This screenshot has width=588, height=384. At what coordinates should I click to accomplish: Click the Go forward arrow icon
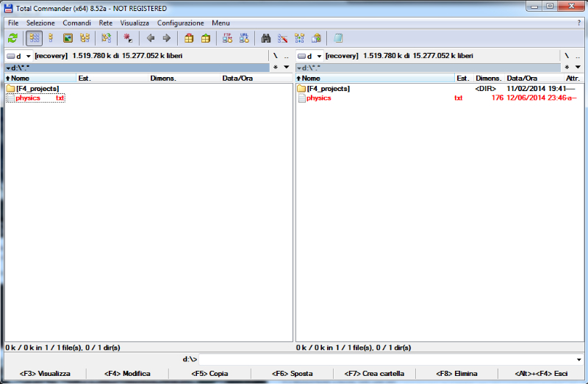click(166, 38)
